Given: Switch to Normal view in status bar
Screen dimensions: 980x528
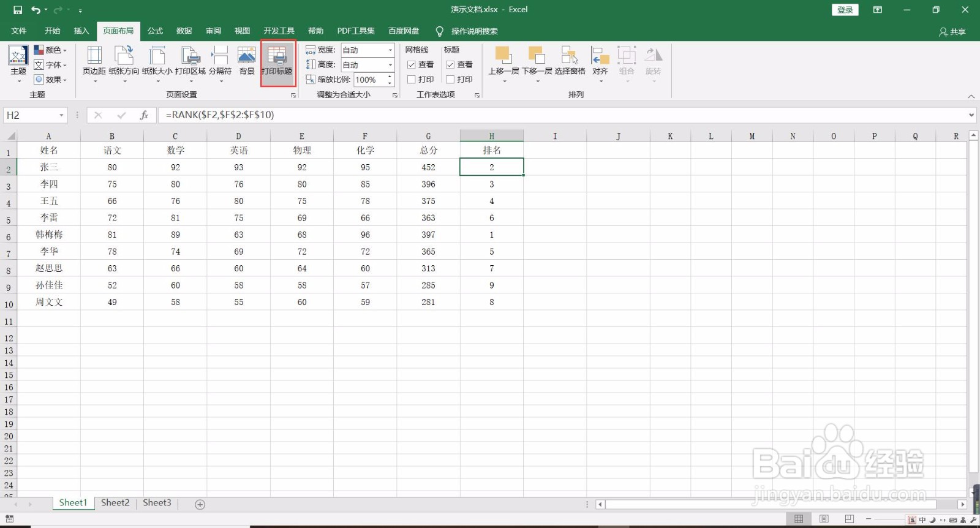Looking at the screenshot, I should (799, 519).
